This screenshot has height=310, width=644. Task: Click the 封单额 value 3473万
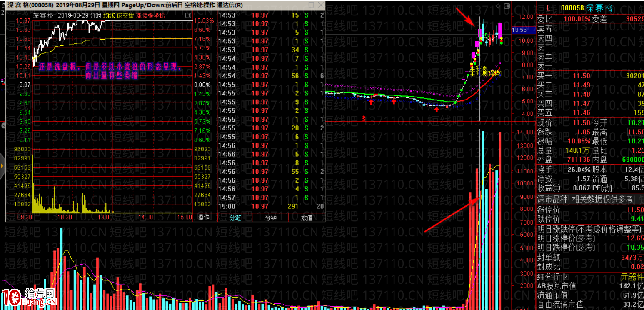pos(632,257)
